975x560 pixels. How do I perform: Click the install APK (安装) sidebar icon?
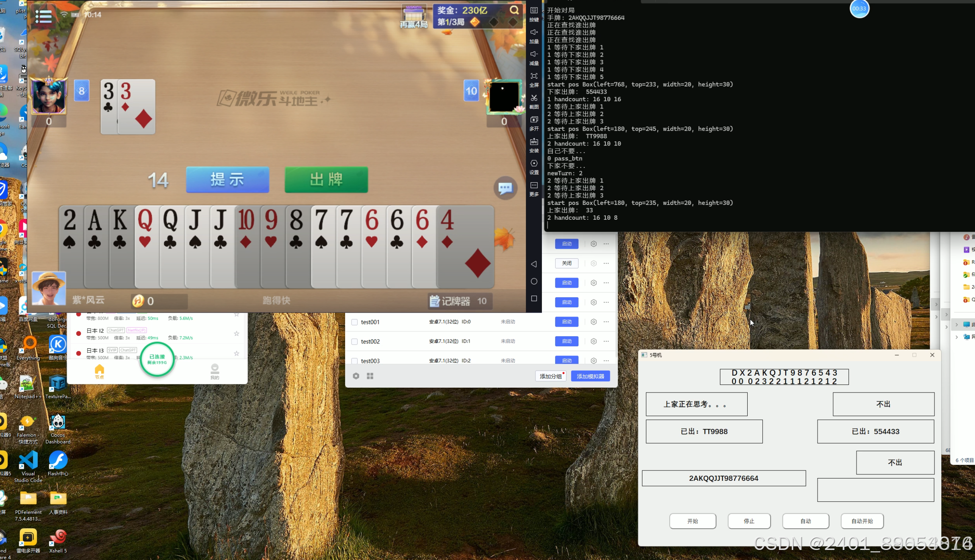click(534, 142)
